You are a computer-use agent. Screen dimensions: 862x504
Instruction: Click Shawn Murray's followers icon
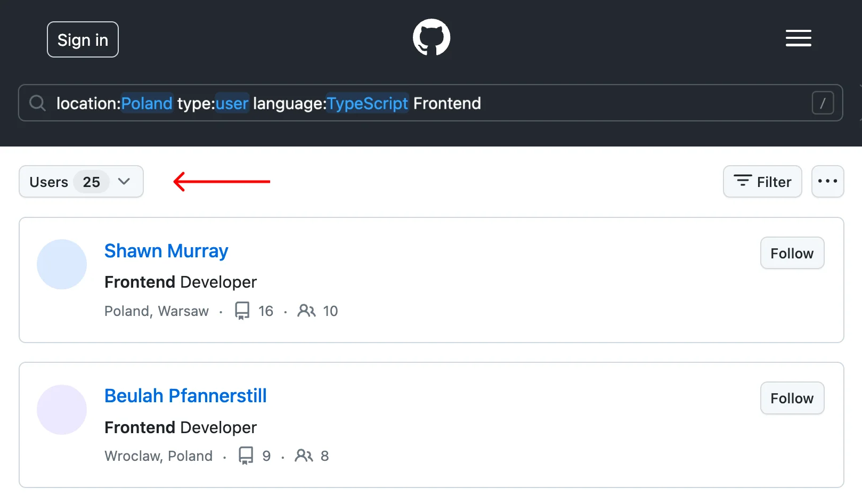306,311
